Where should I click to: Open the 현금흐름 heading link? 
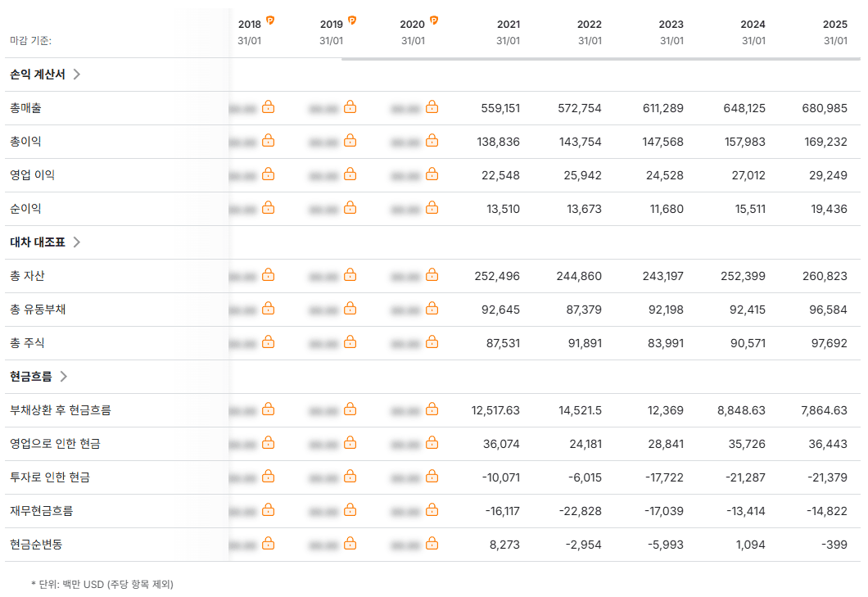pos(31,377)
